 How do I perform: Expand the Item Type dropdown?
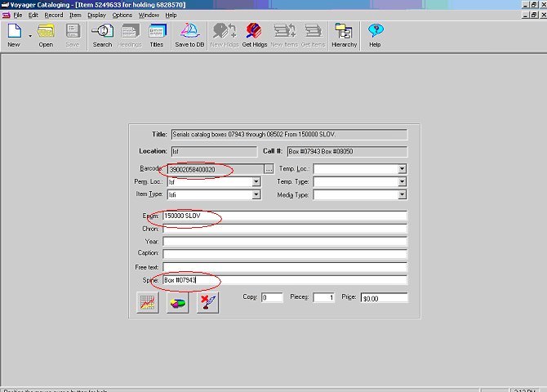pyautogui.click(x=256, y=195)
